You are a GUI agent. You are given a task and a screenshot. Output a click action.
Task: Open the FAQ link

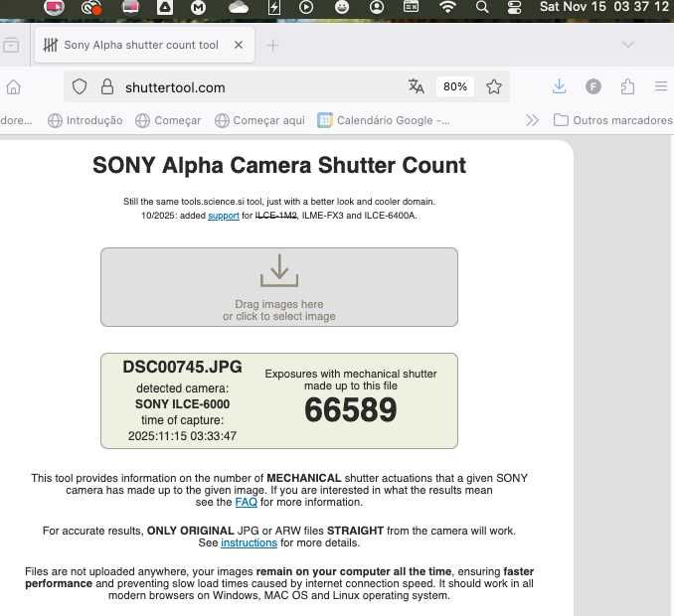click(247, 502)
